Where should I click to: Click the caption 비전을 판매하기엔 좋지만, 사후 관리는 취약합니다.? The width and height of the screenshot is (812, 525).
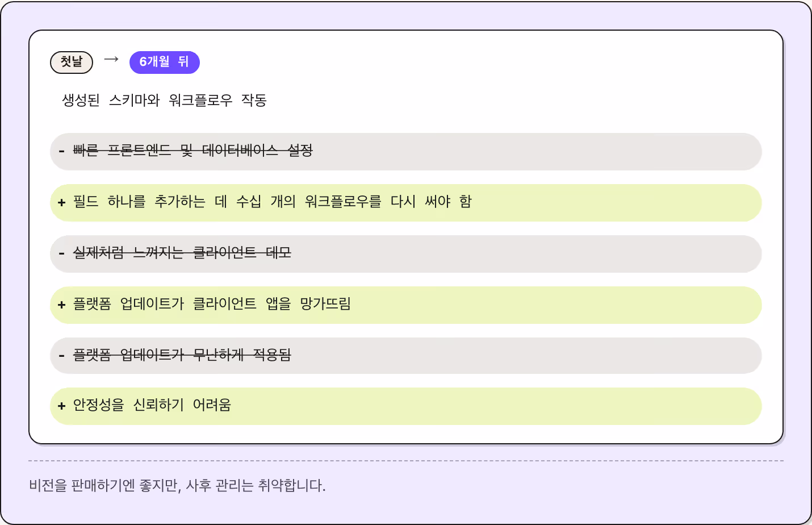[177, 486]
